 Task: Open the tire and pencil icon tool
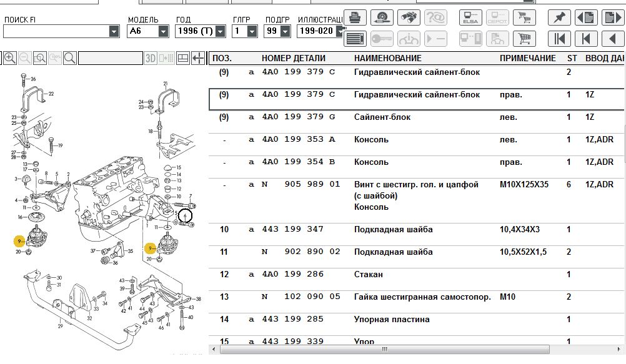382,17
